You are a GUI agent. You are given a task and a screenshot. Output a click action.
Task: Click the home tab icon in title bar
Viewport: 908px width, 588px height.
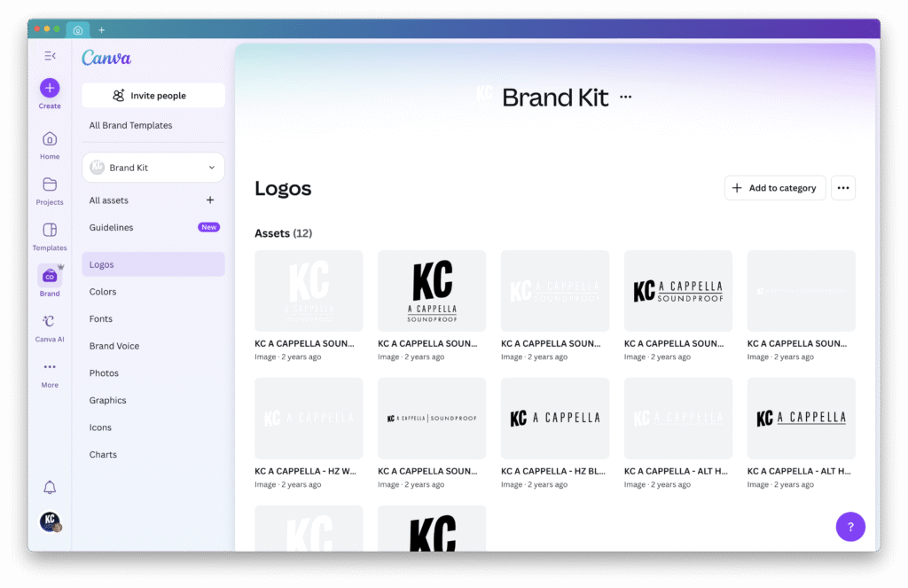[x=78, y=30]
